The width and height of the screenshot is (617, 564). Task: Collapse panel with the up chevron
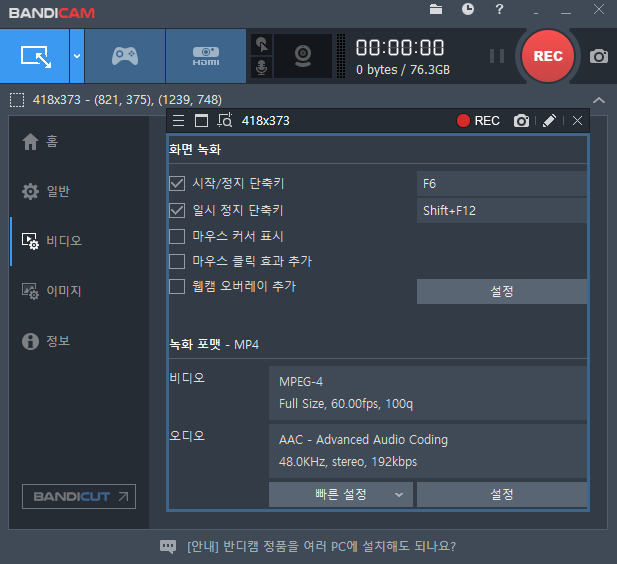599,100
